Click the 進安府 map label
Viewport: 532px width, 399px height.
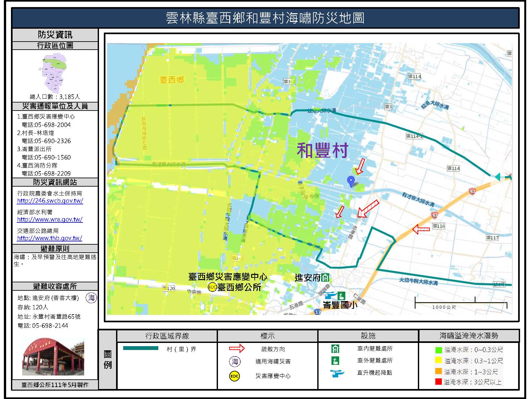(x=308, y=277)
